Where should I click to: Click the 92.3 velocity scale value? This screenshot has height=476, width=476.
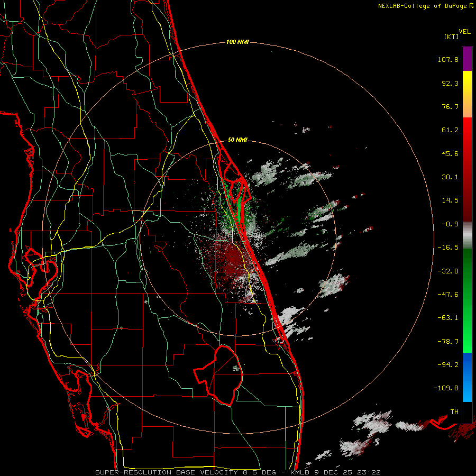450,83
